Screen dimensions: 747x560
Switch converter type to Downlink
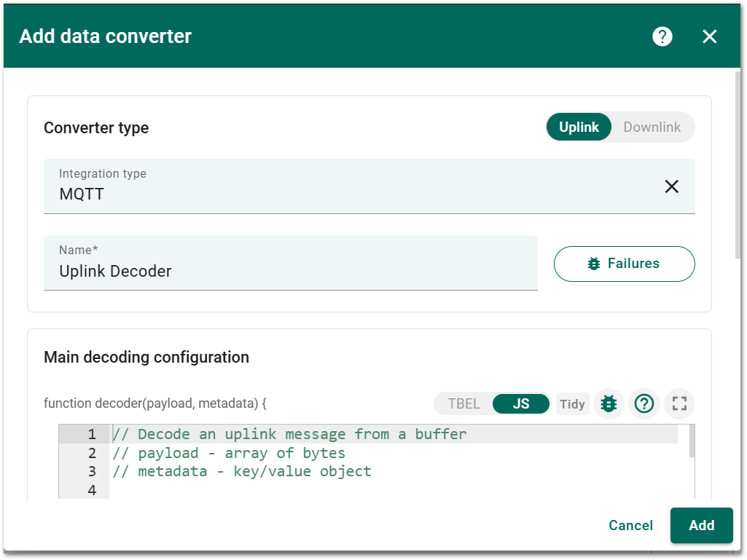pyautogui.click(x=652, y=127)
